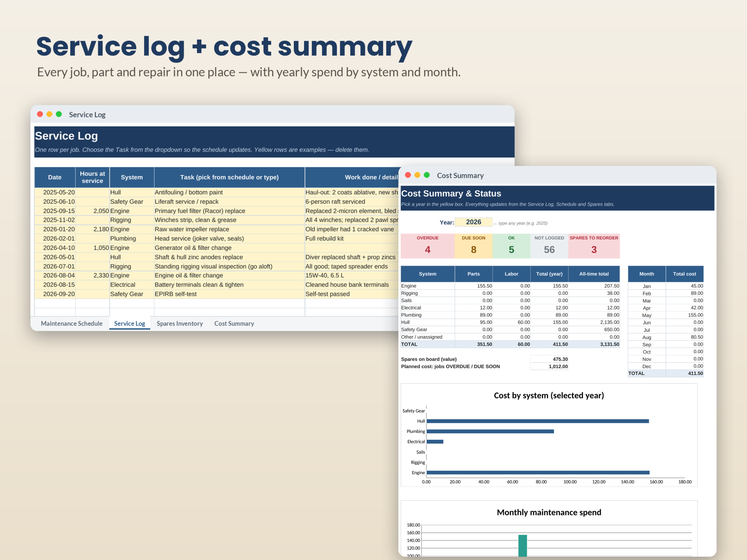Click the teal bar in Monthly maintenance spend chart
The image size is (747, 560).
[522, 545]
